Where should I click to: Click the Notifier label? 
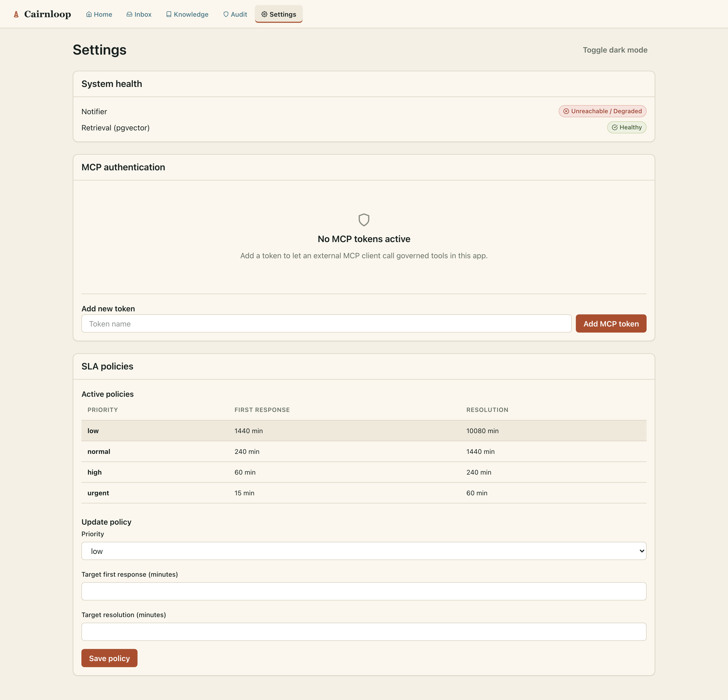[x=94, y=111]
